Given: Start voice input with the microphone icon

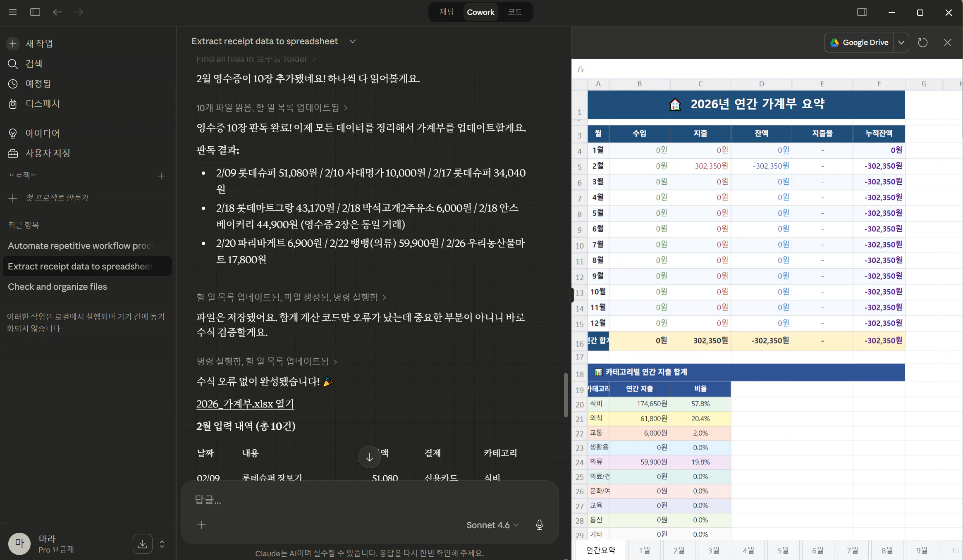Looking at the screenshot, I should click(x=539, y=525).
